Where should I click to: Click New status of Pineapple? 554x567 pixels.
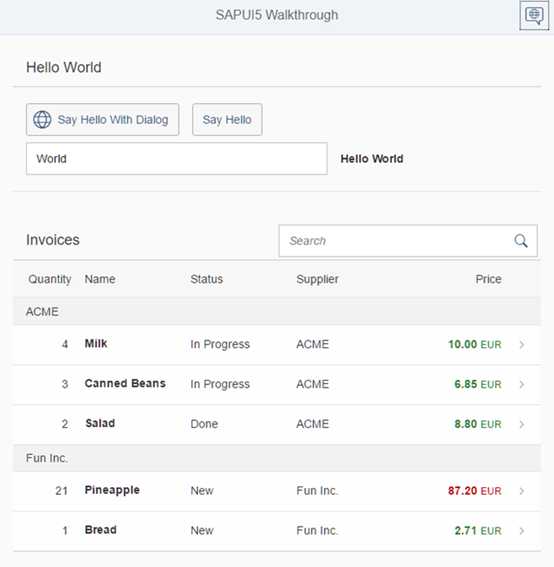pyautogui.click(x=202, y=491)
